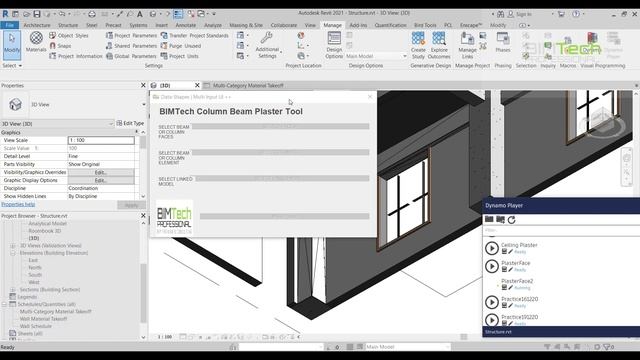Click the Select Beam or Column Element button
Screen dimensions: 640x360
[281, 152]
